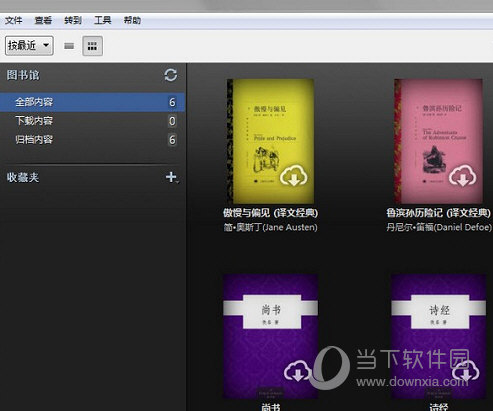Click the 图书馆 heading
Image resolution: width=493 pixels, height=411 pixels.
click(x=23, y=75)
